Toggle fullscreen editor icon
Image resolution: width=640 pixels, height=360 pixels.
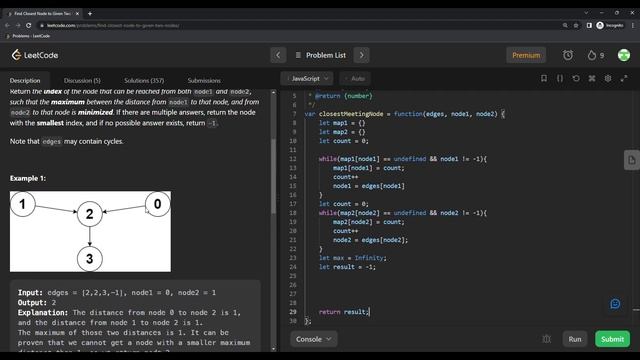[624, 78]
